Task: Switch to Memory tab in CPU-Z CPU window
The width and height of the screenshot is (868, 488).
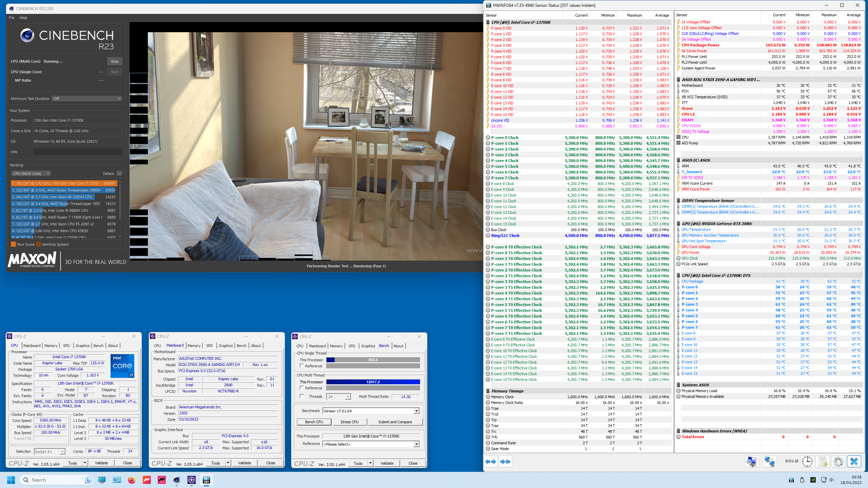Action: point(51,346)
